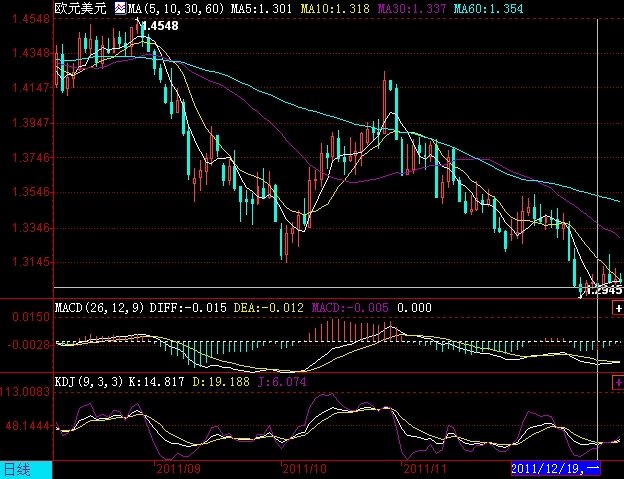Click the 1.3947 price axis label
The height and width of the screenshot is (479, 624).
click(31, 123)
